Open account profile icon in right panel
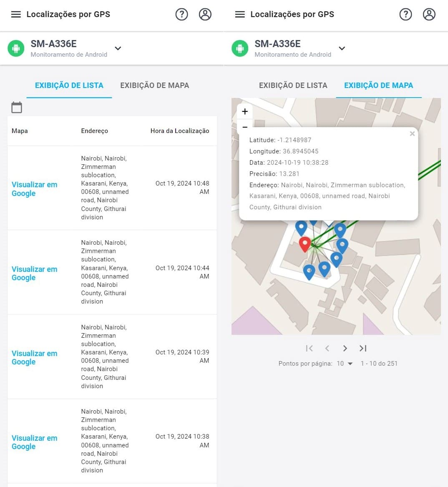The image size is (448, 487). [x=429, y=14]
